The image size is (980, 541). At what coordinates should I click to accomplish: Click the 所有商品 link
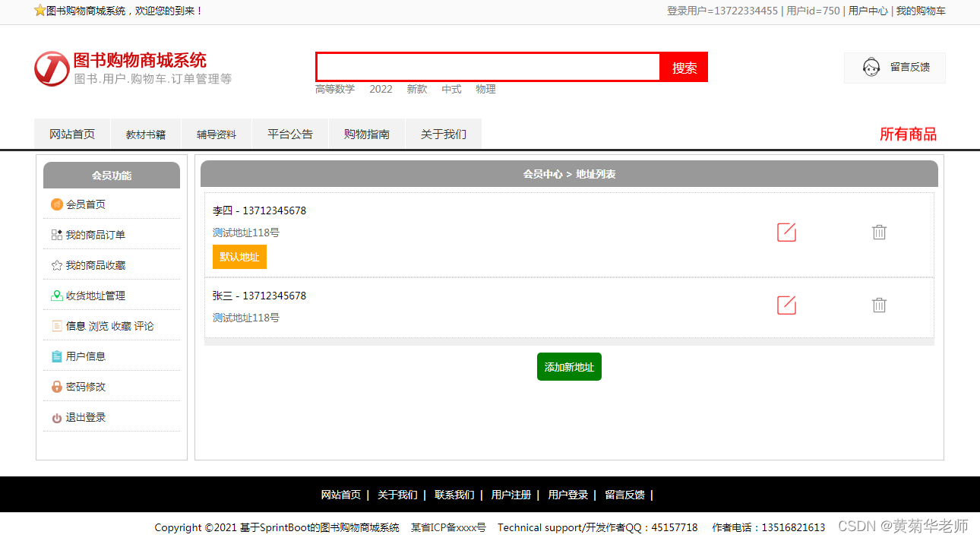pos(908,134)
